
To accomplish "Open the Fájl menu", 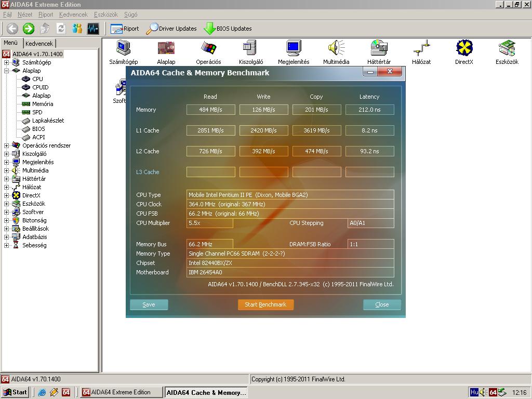I will tap(7, 15).
